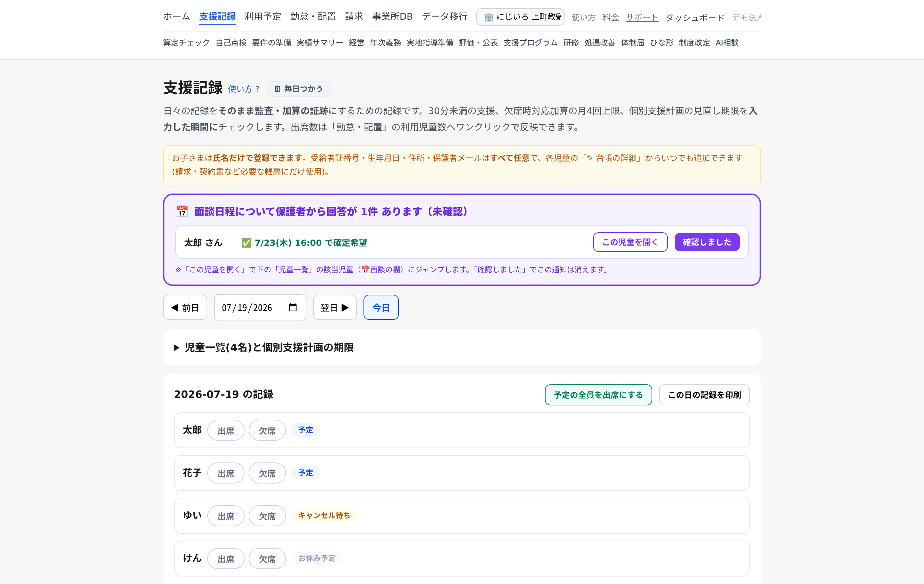Open the サポート link
Image resolution: width=924 pixels, height=584 pixels.
pyautogui.click(x=642, y=17)
